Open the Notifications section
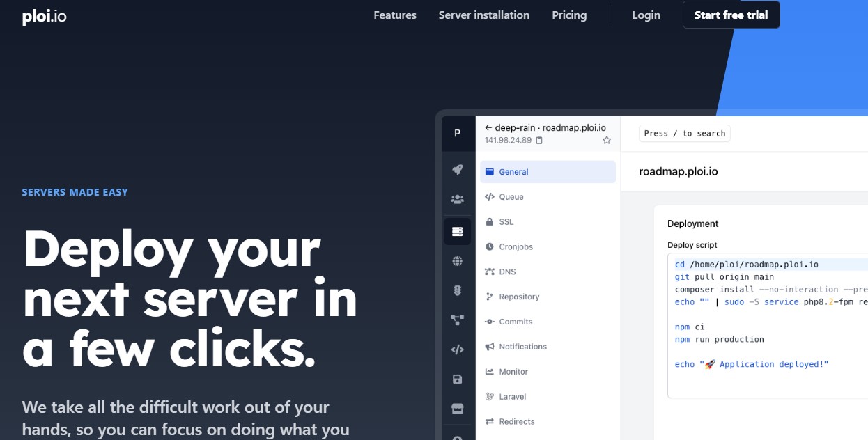 (522, 346)
